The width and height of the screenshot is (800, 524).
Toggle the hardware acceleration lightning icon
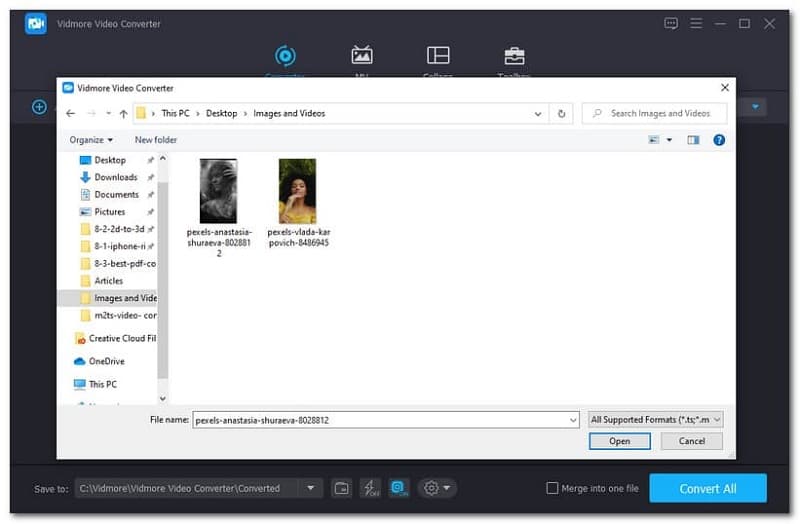click(x=370, y=488)
